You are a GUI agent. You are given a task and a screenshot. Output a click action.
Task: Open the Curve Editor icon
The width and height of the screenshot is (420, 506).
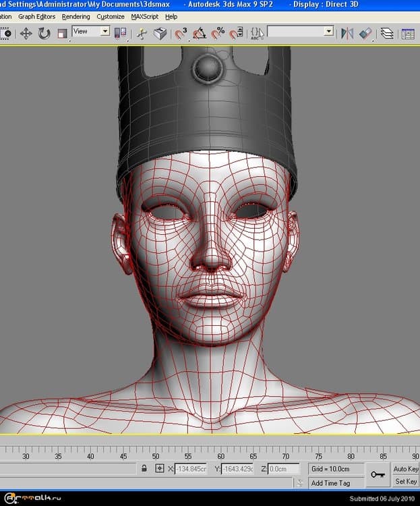(x=408, y=33)
